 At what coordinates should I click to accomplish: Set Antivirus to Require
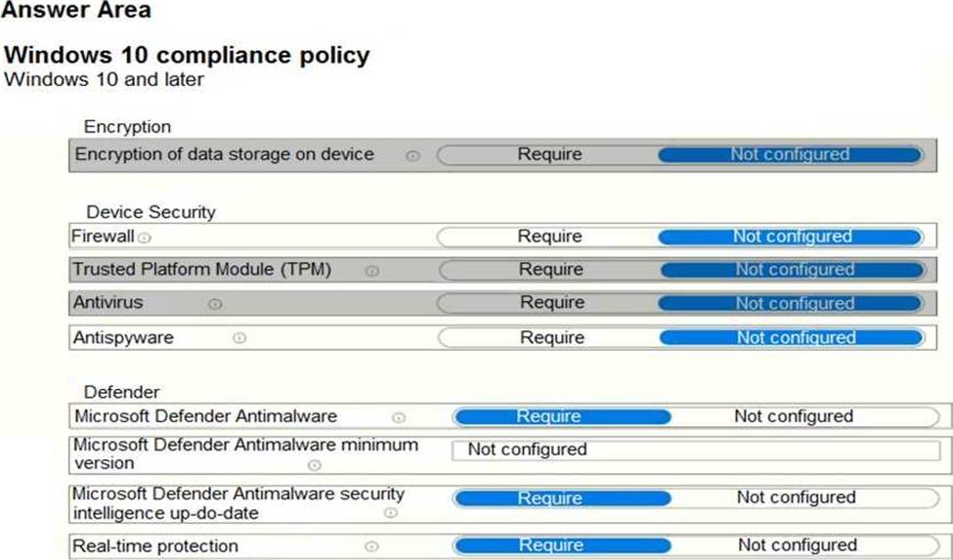tap(551, 303)
